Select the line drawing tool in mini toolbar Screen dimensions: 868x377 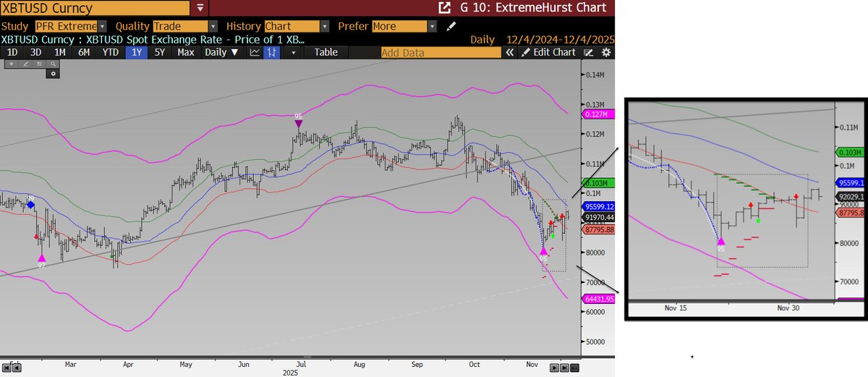[x=25, y=64]
